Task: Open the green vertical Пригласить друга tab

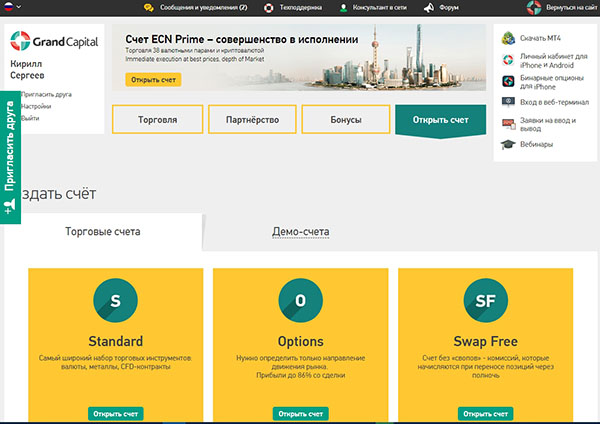Action: 10,157
